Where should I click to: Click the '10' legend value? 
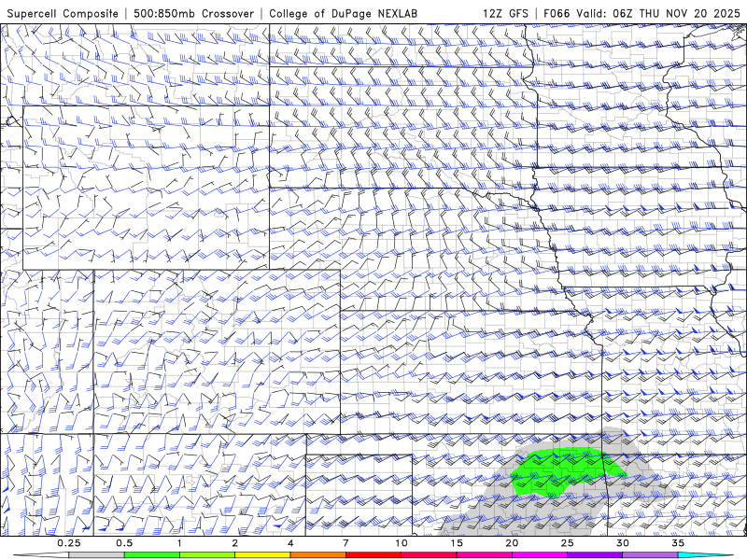(x=402, y=543)
